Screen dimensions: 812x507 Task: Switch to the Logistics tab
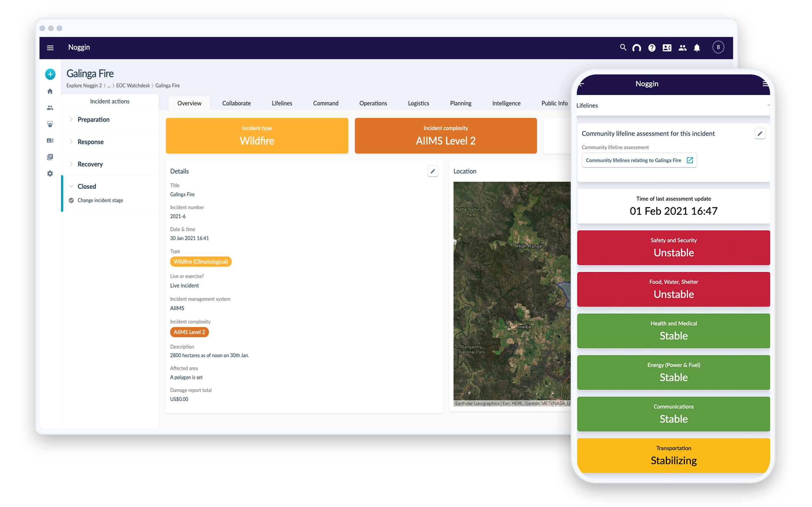tap(418, 103)
